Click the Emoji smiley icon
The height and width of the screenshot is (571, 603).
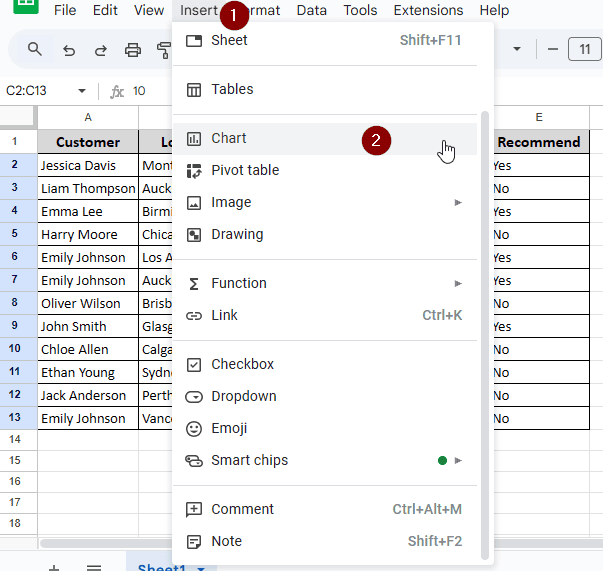tap(194, 429)
